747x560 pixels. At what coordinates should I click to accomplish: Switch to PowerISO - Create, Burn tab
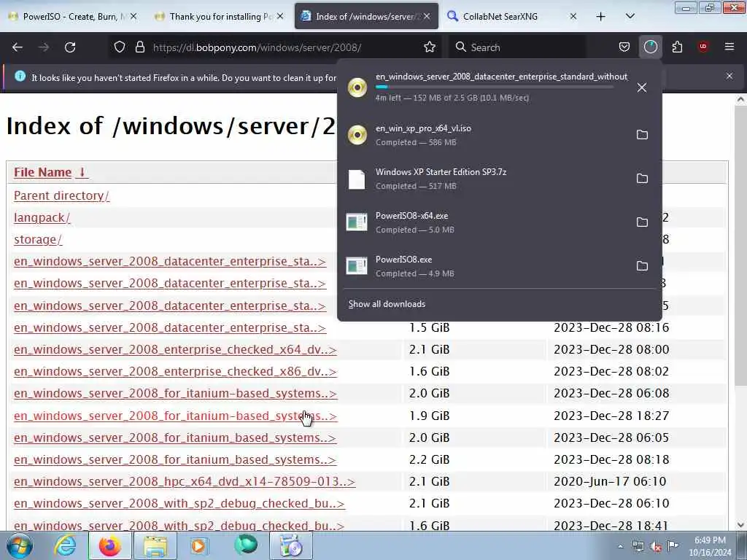pos(72,17)
